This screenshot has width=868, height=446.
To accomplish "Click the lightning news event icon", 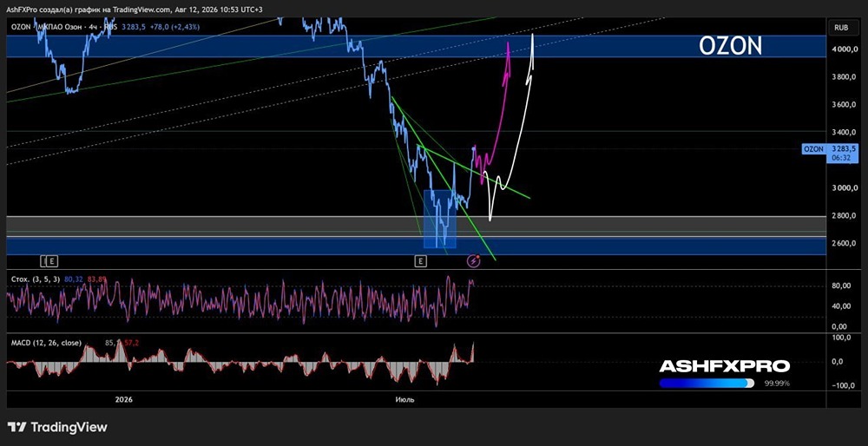I will 474,260.
